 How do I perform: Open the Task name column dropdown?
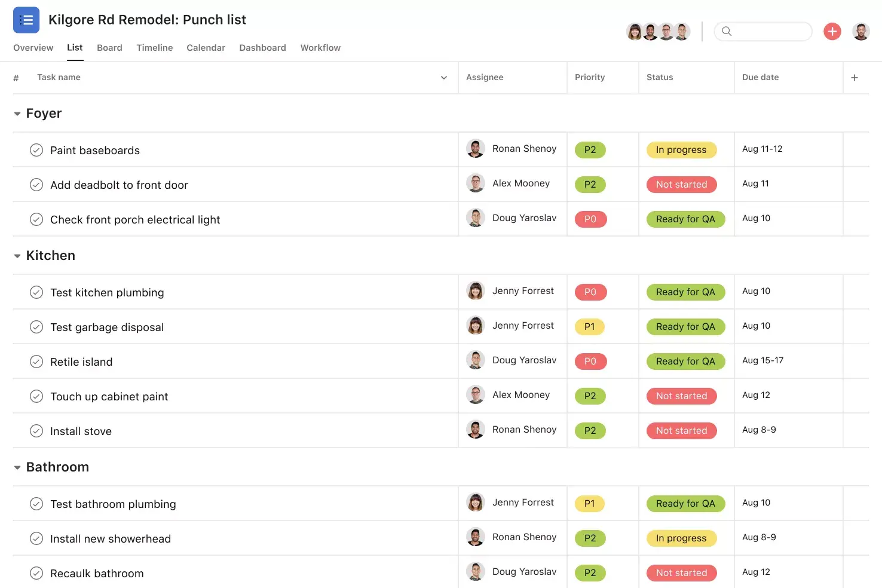click(443, 77)
